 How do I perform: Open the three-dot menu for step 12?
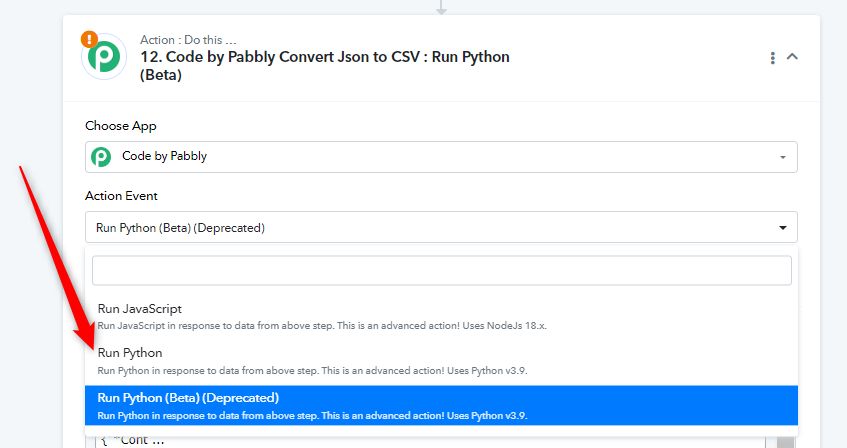click(x=772, y=58)
